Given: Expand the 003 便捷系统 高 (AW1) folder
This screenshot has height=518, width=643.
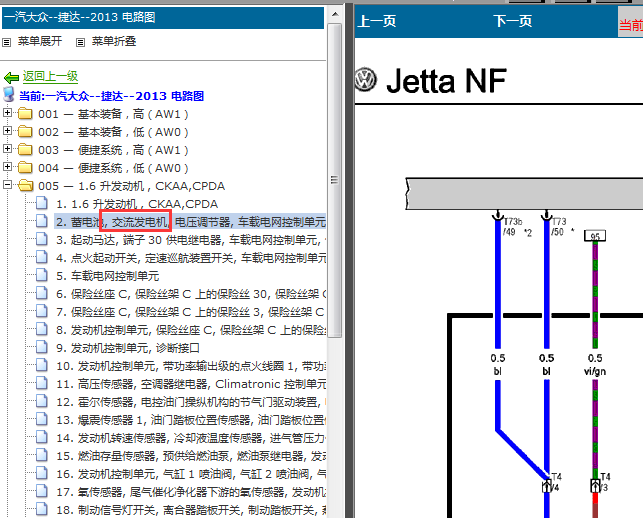Looking at the screenshot, I should [x=7, y=148].
